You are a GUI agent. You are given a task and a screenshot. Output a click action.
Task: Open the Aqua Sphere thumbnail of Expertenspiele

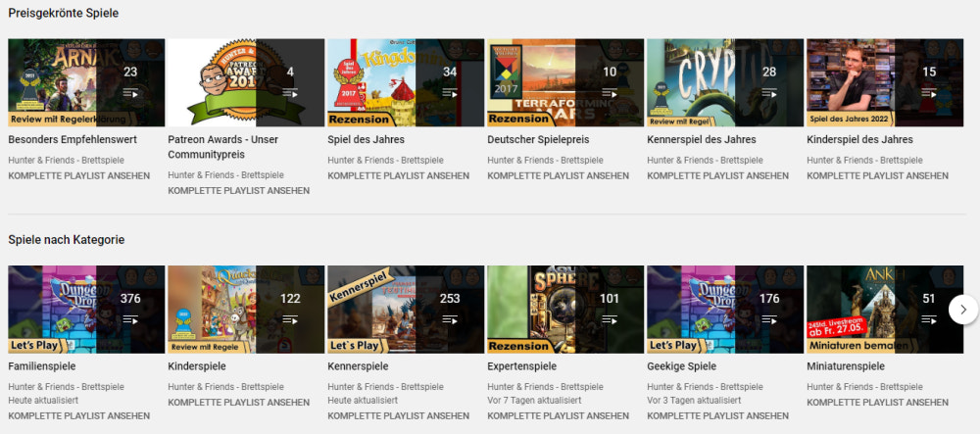click(565, 310)
